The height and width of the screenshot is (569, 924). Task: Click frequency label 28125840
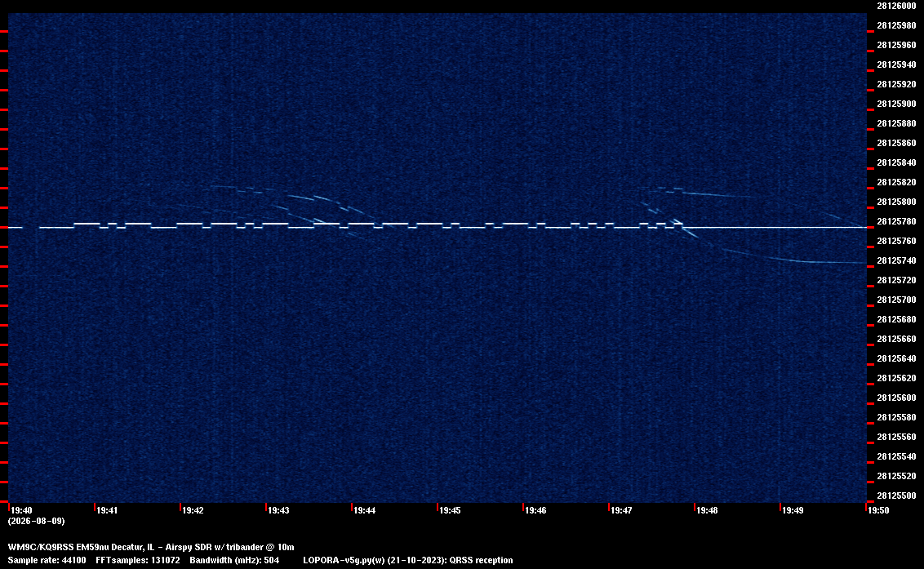[896, 162]
